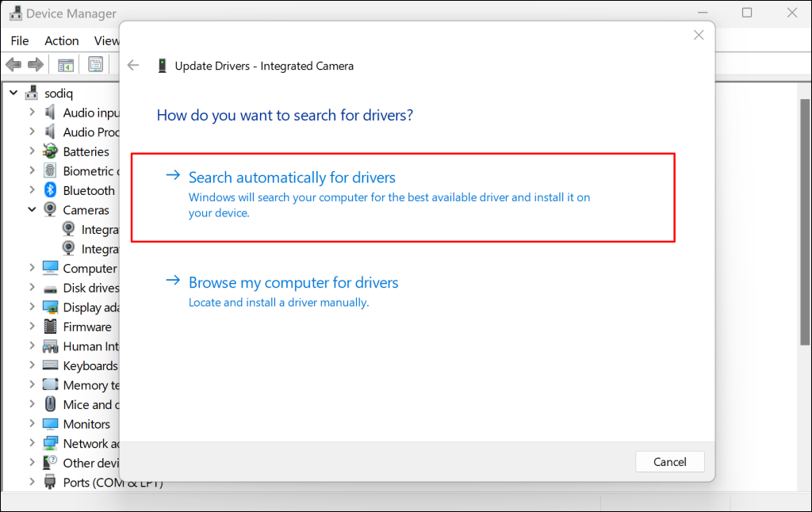The width and height of the screenshot is (812, 512).
Task: Expand the Disk drives category
Action: click(32, 288)
